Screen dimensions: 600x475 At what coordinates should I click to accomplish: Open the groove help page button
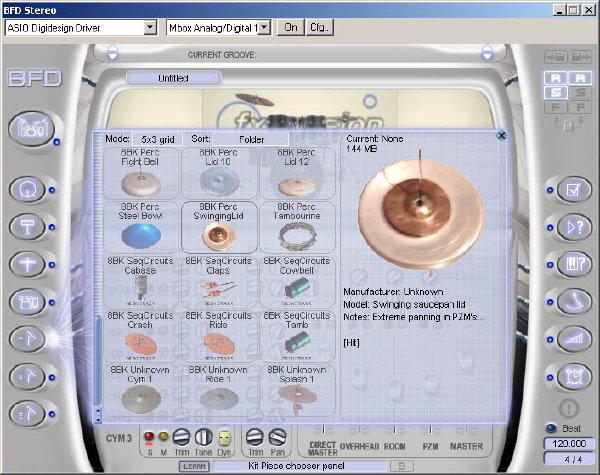[574, 227]
